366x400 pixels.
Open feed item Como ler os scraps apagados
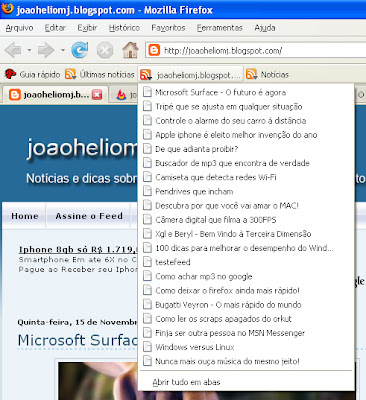coord(245,319)
